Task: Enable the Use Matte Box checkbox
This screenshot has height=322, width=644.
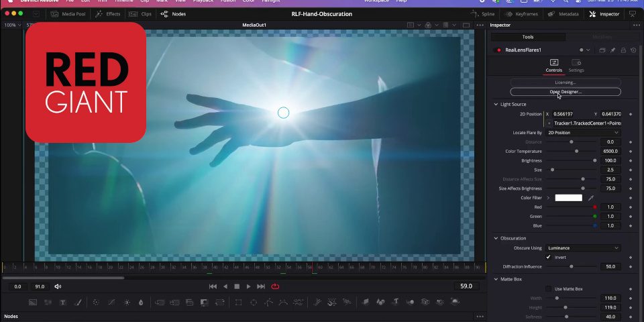Action: pyautogui.click(x=548, y=288)
